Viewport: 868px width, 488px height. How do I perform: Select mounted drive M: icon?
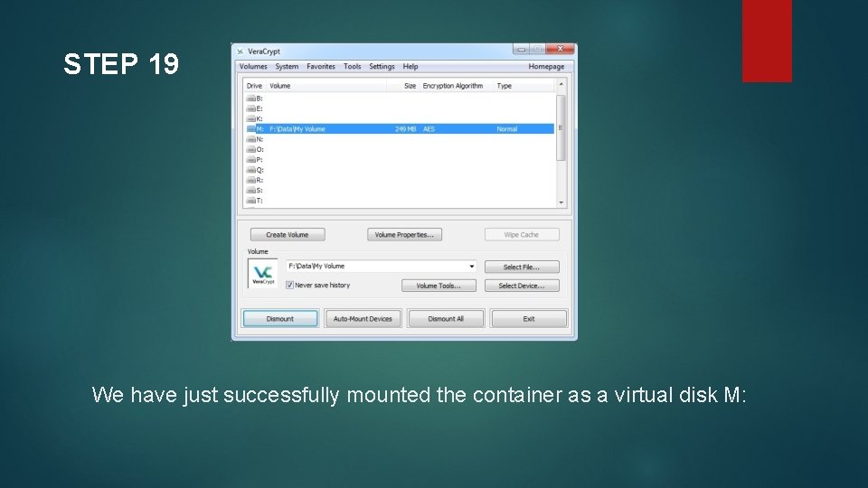pyautogui.click(x=251, y=129)
